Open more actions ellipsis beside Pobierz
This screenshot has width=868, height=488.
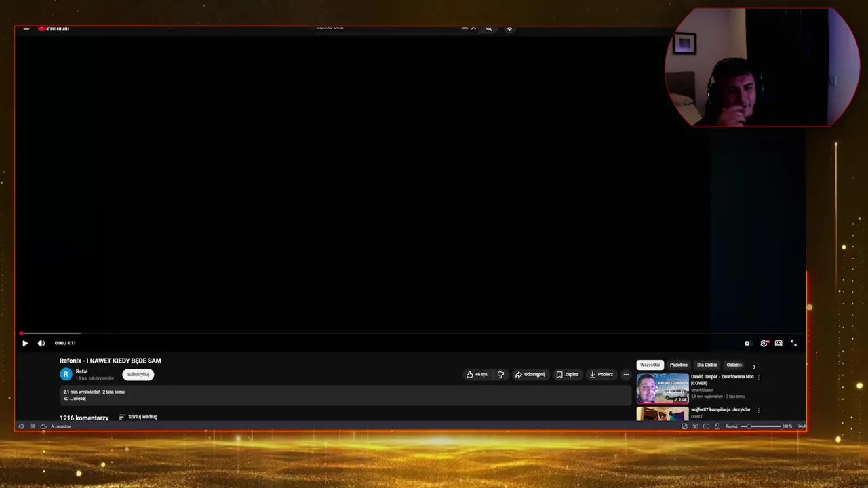click(x=626, y=374)
